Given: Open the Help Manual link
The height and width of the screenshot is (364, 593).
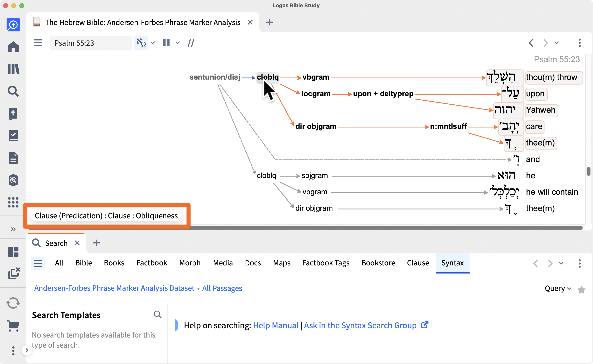Looking at the screenshot, I should click(x=275, y=325).
